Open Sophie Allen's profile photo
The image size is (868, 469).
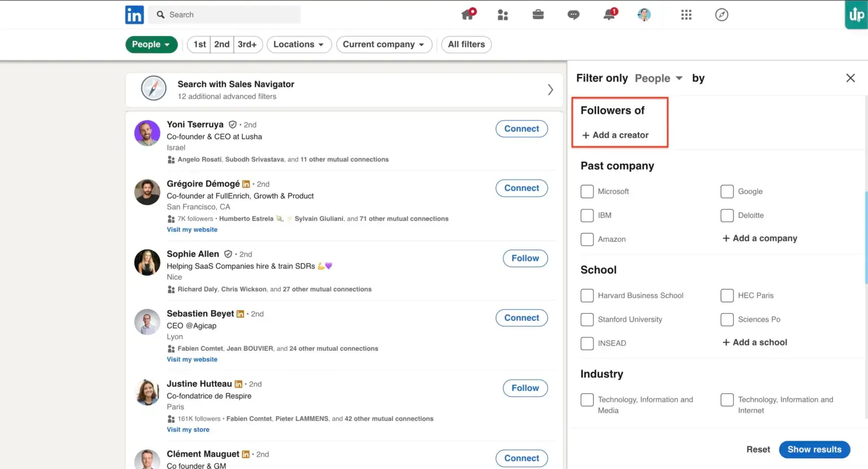tap(147, 263)
